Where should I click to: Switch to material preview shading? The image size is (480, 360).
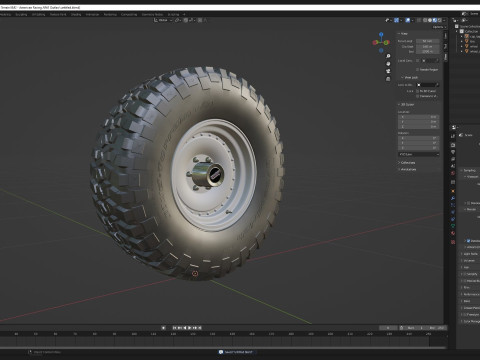pos(435,20)
